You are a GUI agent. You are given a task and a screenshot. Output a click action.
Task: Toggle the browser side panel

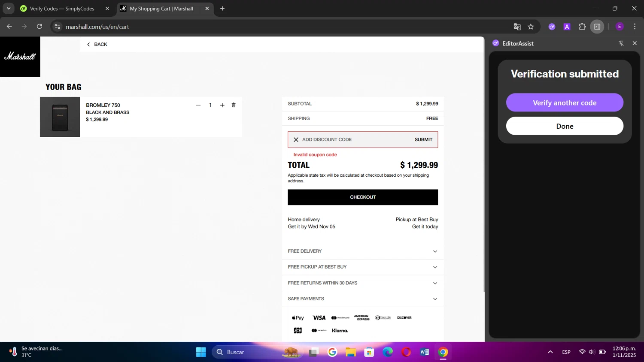pyautogui.click(x=597, y=27)
